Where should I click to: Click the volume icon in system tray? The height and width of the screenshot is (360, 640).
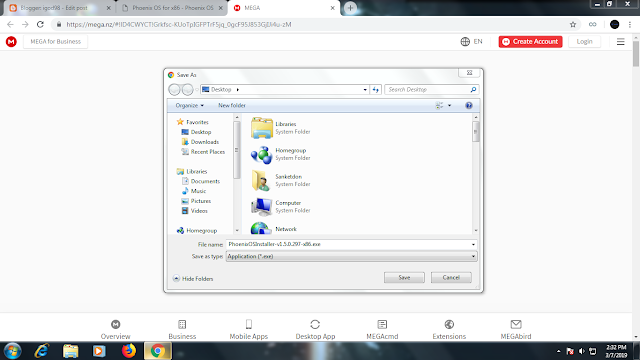[x=582, y=351]
